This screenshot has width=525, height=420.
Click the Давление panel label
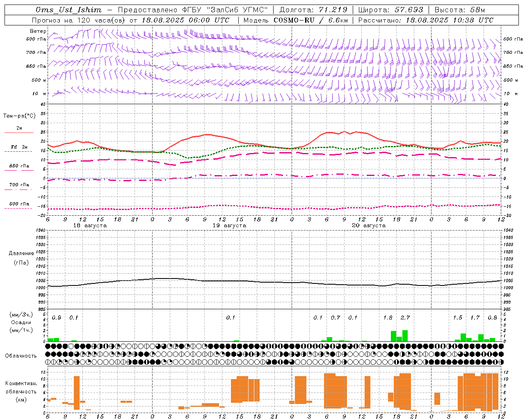click(21, 253)
